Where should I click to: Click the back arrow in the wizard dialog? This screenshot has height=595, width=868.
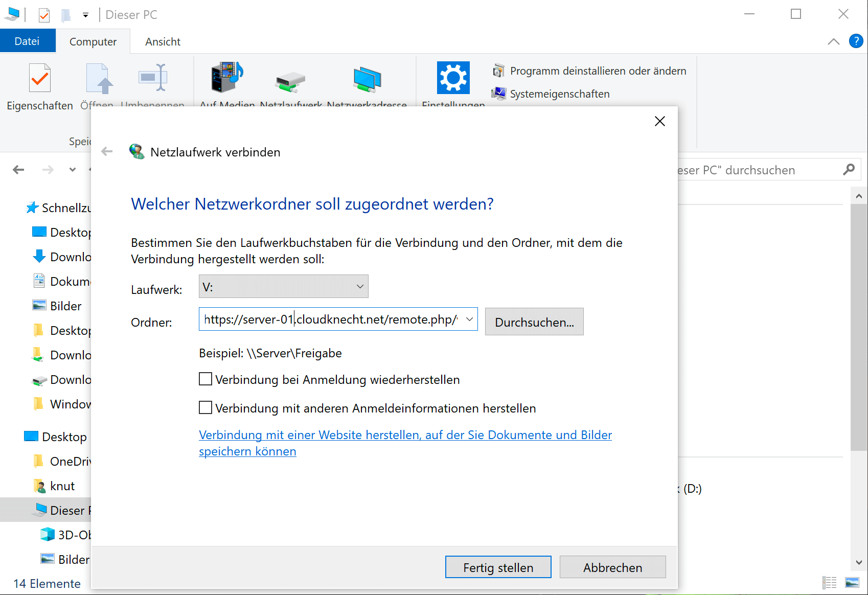106,151
